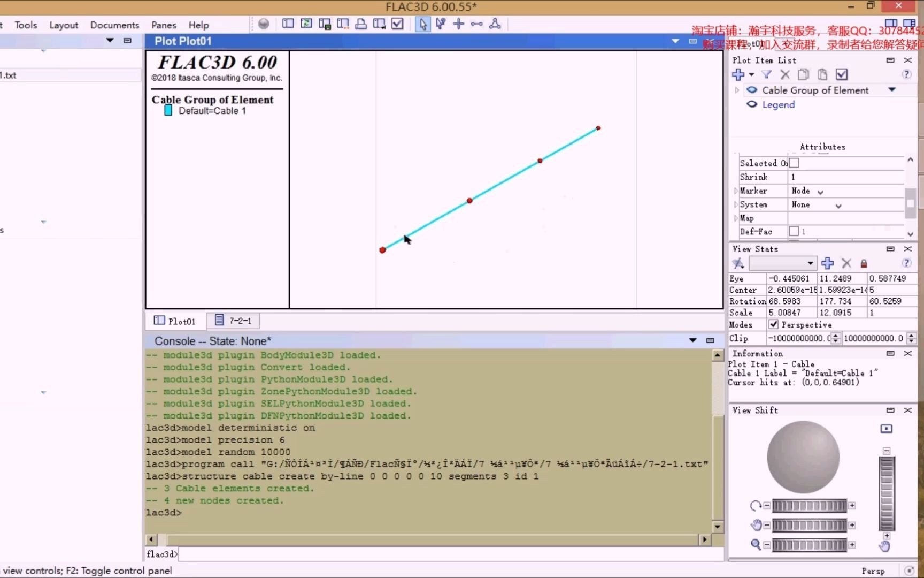Viewport: 924px width, 578px height.
Task: Open the Plot Plot01 pane dropdown arrow
Action: pyautogui.click(x=675, y=41)
